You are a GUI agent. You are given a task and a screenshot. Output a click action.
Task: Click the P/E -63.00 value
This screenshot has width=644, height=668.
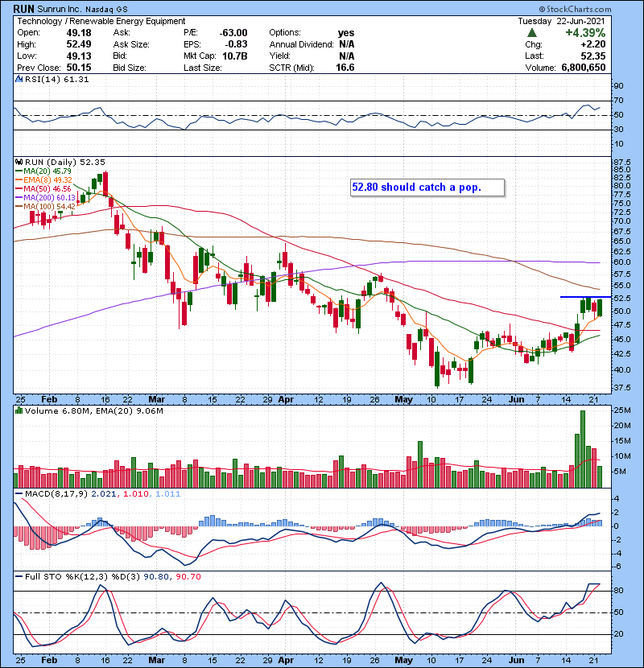[x=233, y=33]
